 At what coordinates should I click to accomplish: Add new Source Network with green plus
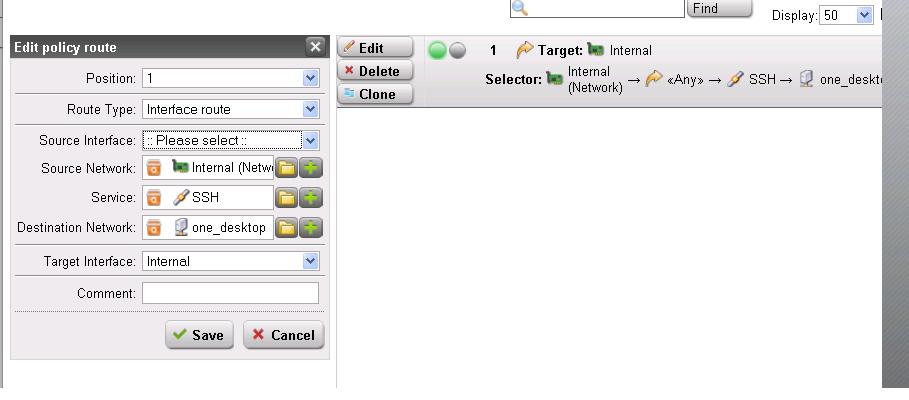[311, 168]
